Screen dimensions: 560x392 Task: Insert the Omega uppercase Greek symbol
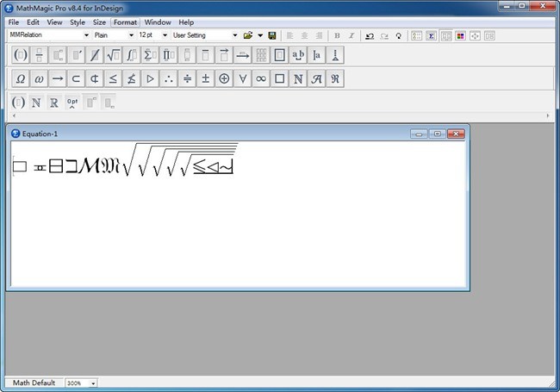[x=21, y=78]
